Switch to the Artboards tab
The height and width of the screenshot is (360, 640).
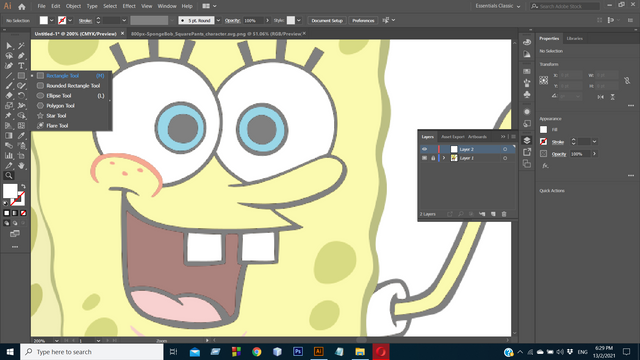[477, 137]
